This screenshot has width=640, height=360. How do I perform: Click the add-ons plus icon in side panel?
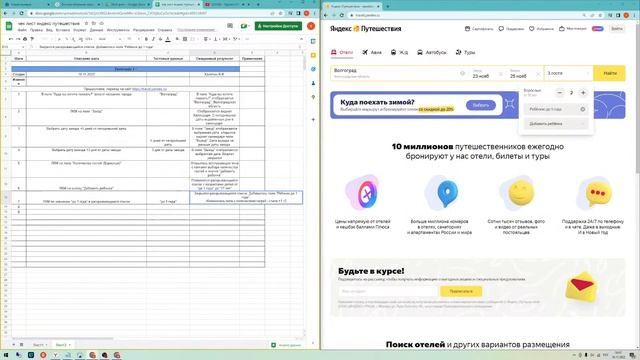pos(313,120)
